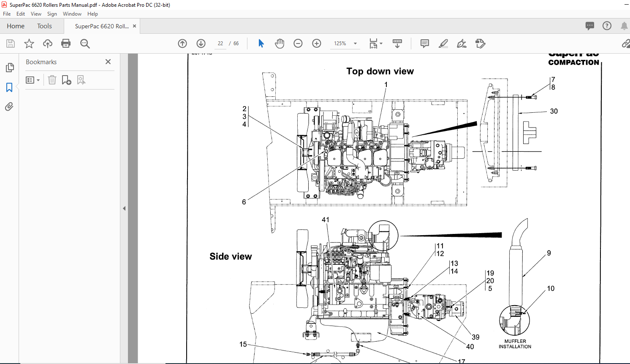The width and height of the screenshot is (630, 364).
Task: Click the 'Top down view' heading
Action: coord(380,71)
